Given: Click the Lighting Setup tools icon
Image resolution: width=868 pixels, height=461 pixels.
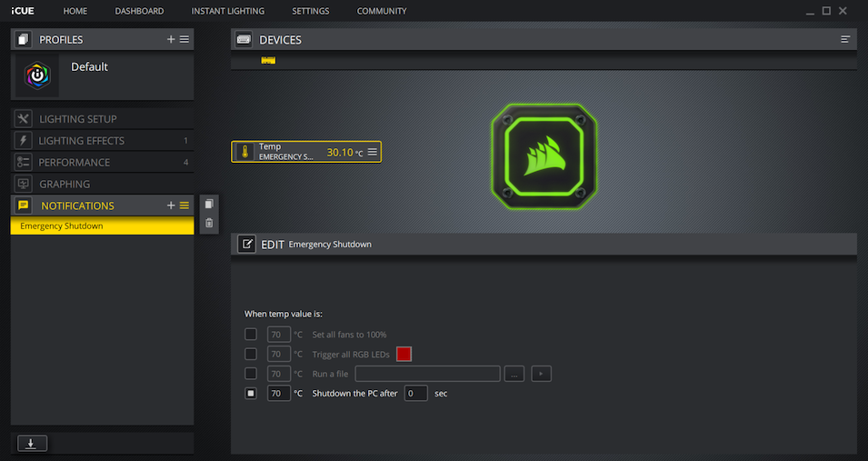Looking at the screenshot, I should click(x=24, y=118).
